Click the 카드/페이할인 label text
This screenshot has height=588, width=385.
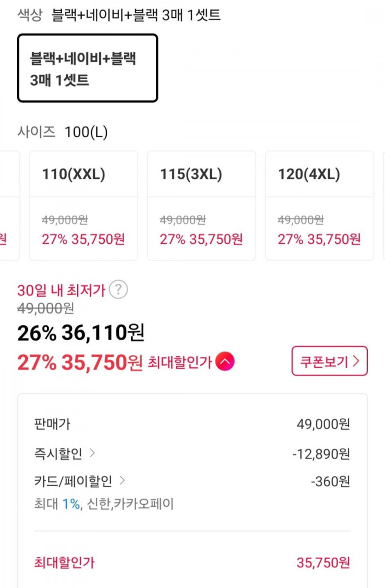click(73, 482)
